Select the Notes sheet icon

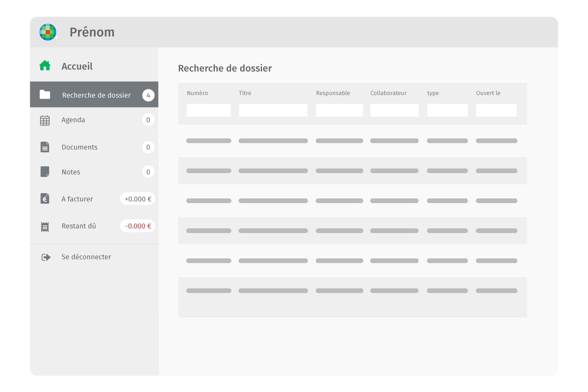(45, 172)
